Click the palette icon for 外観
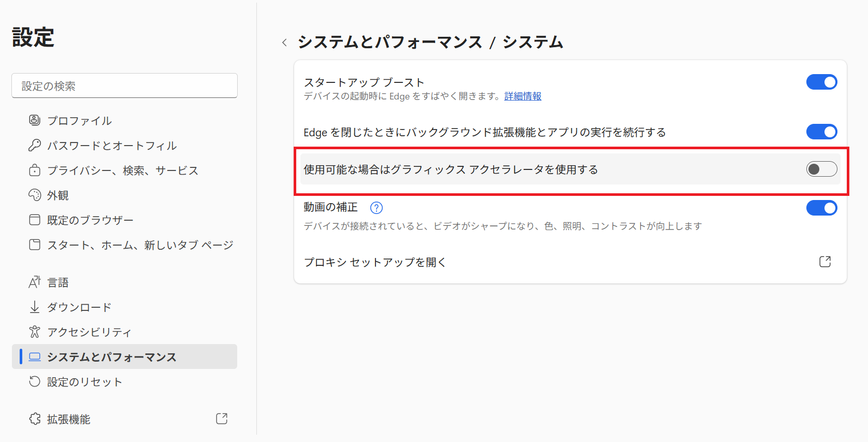The height and width of the screenshot is (442, 868). point(35,195)
